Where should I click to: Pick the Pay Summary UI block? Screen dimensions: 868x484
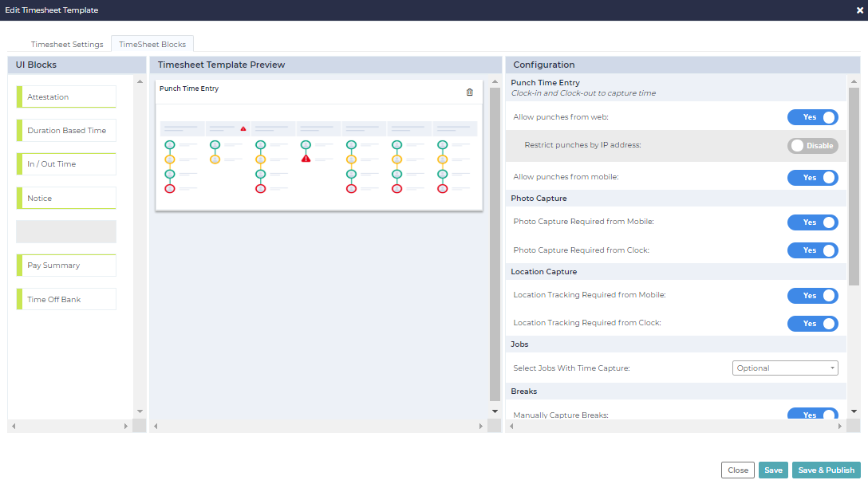pos(67,266)
